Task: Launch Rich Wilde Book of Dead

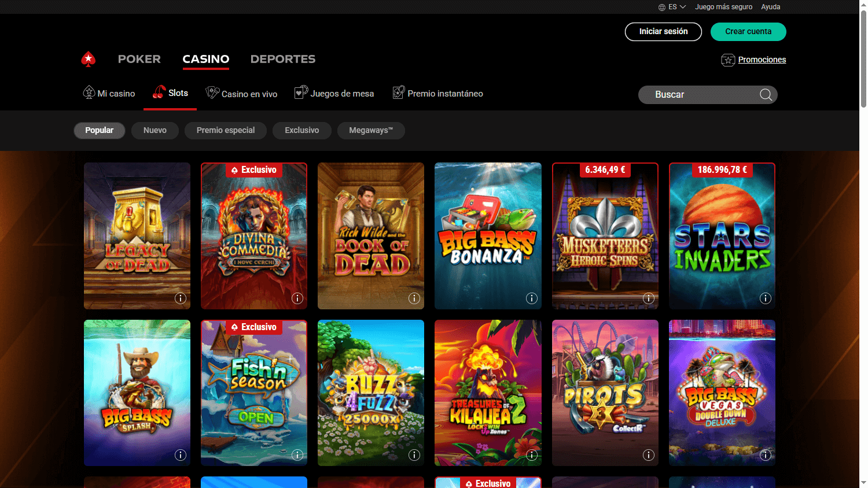Action: (x=371, y=236)
